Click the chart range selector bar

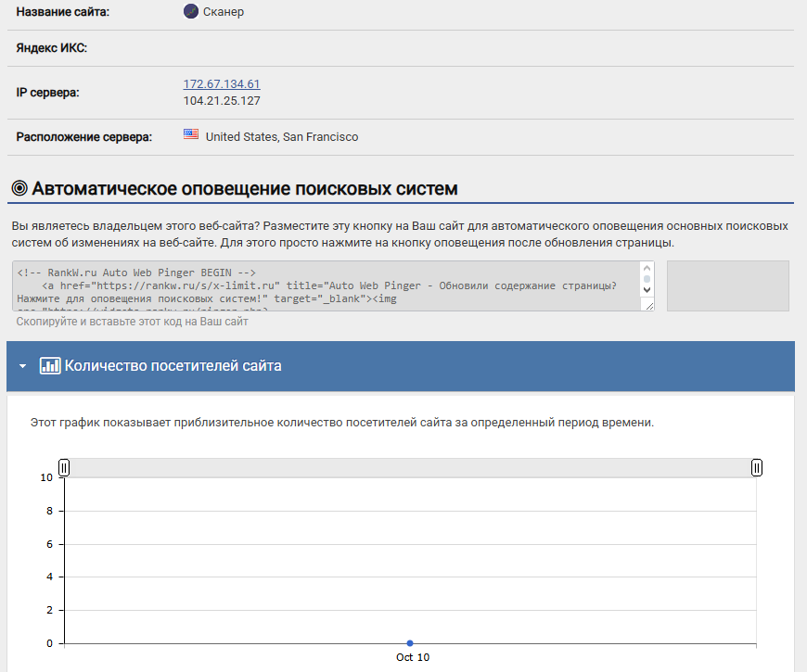[410, 468]
